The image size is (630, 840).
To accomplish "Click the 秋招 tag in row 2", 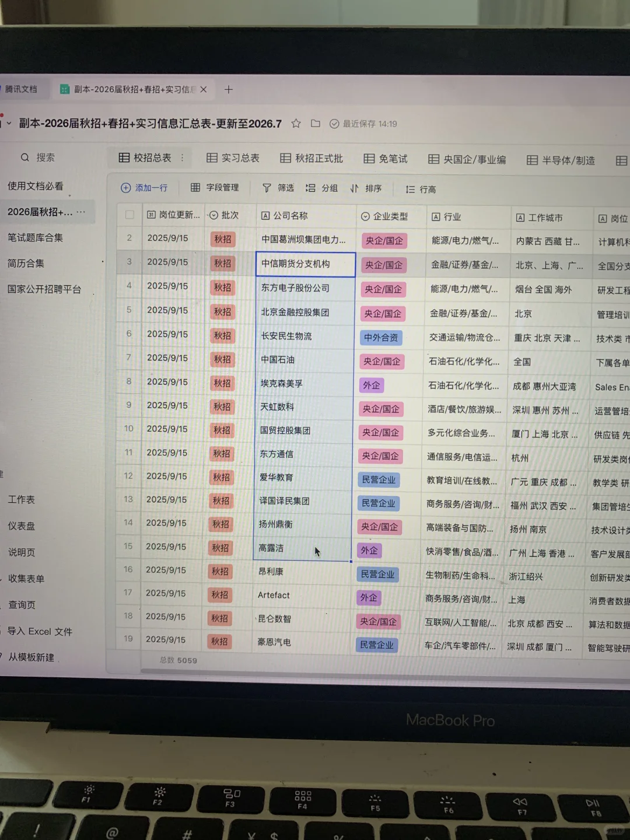I will click(223, 239).
